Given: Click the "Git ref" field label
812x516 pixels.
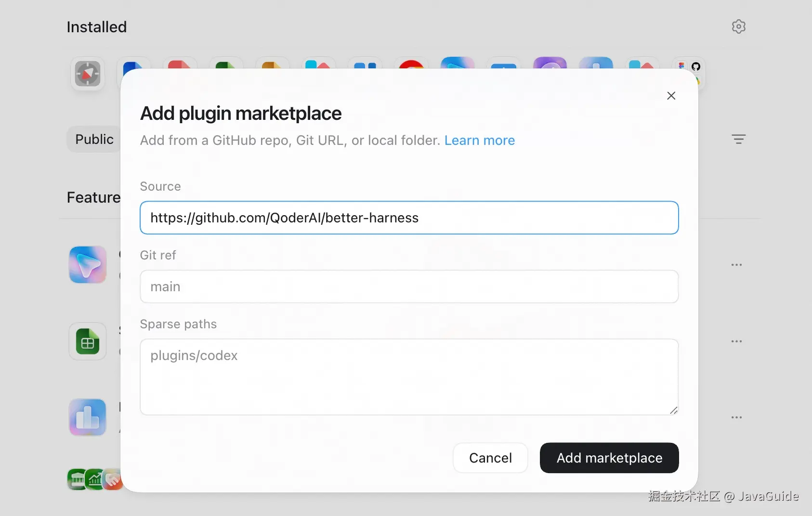Looking at the screenshot, I should (x=158, y=255).
